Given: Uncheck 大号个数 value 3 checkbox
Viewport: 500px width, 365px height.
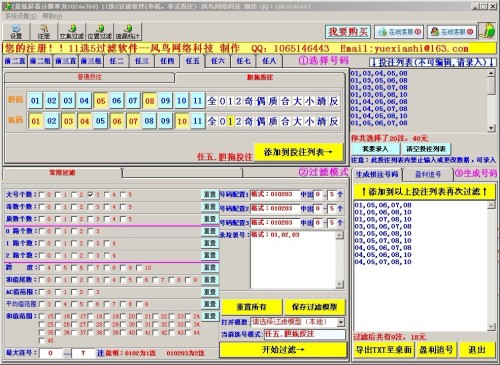Looking at the screenshot, I should (90, 194).
